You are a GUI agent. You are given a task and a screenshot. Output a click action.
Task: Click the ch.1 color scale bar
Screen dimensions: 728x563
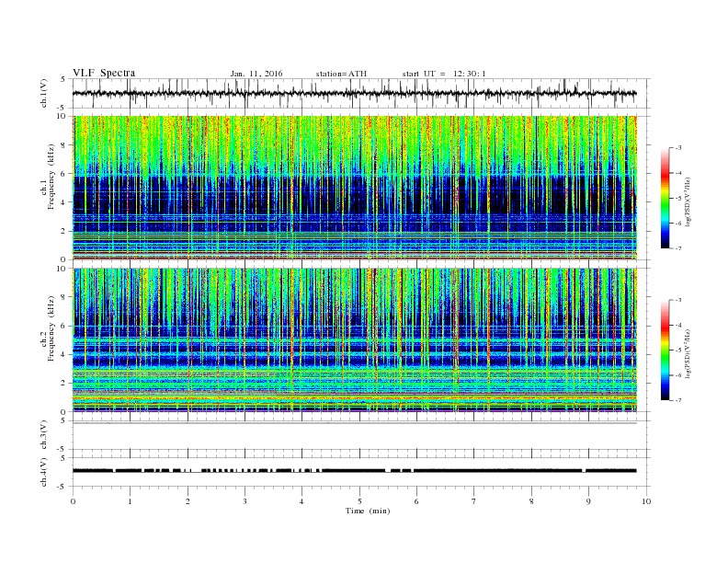665,199
